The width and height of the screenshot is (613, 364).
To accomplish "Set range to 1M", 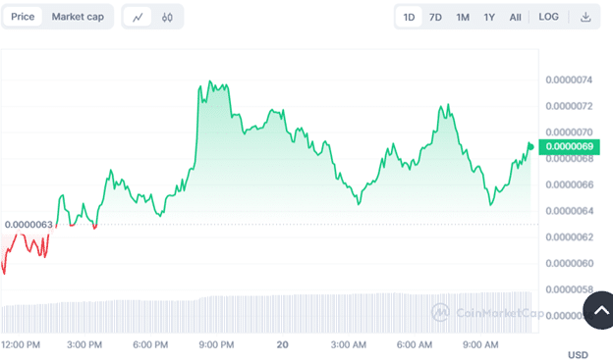I will tap(463, 18).
